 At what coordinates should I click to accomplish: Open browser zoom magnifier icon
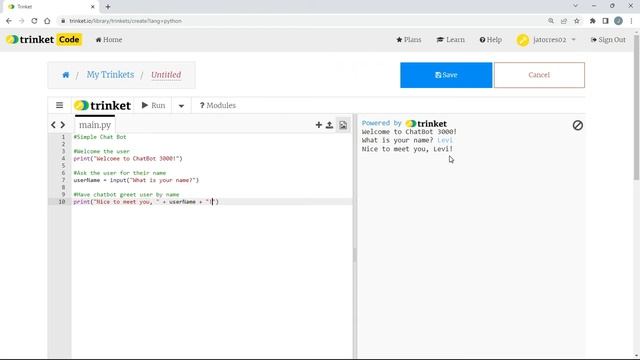tap(551, 21)
